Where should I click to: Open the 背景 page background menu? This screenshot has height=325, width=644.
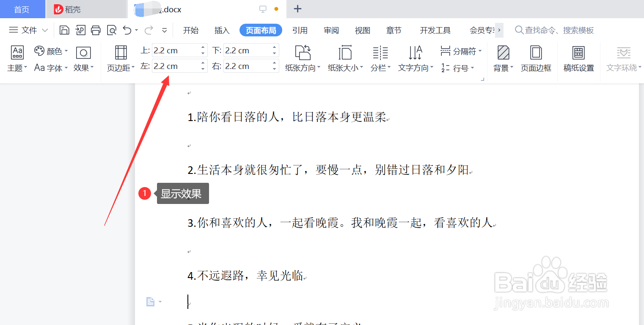click(503, 59)
